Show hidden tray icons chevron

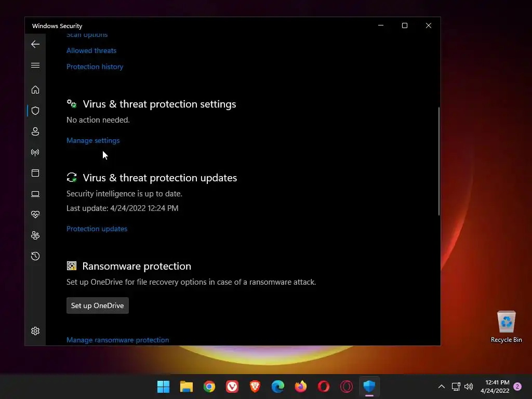(x=442, y=387)
